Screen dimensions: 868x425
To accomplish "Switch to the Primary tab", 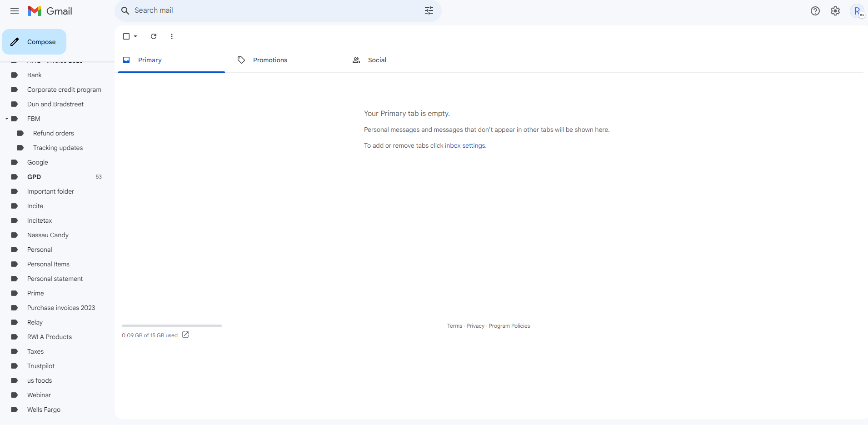I will (171, 60).
